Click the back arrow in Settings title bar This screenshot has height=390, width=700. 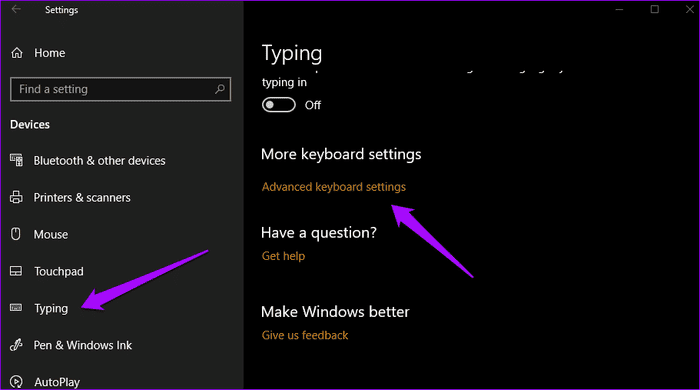click(17, 9)
